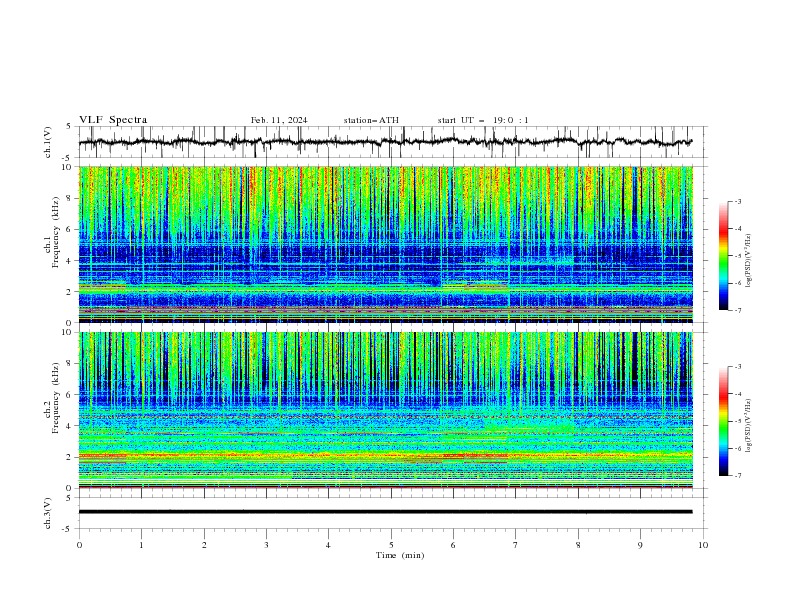Click the '-5' tick on ch.3(V) axis
Viewport: 792px width, 612px height.
pos(68,529)
